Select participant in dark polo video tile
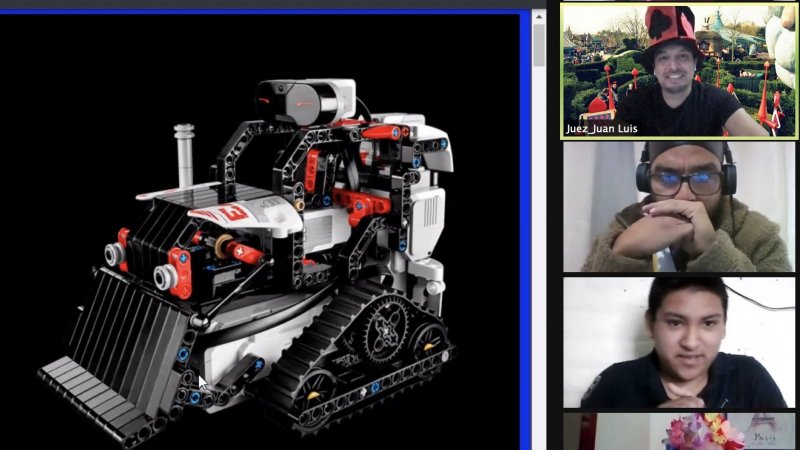 click(679, 342)
